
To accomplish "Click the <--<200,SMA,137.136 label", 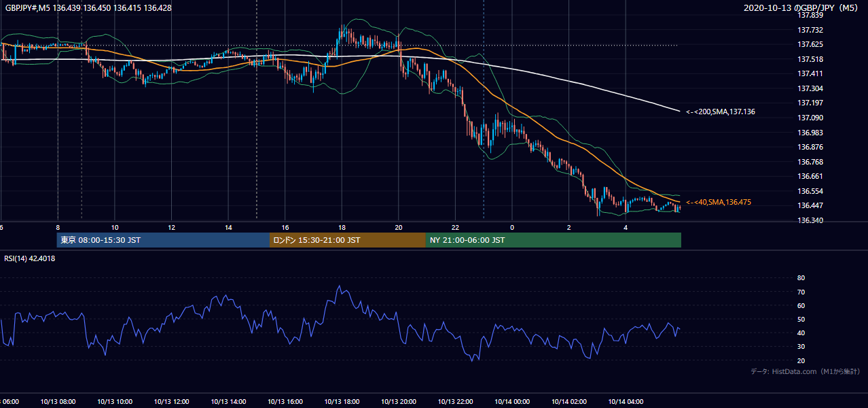I will (721, 112).
